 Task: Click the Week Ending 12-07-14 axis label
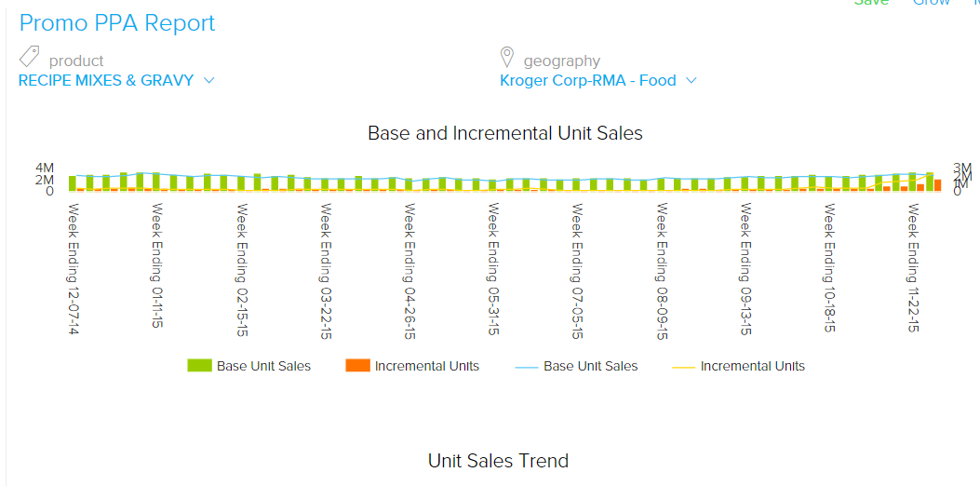tap(73, 270)
